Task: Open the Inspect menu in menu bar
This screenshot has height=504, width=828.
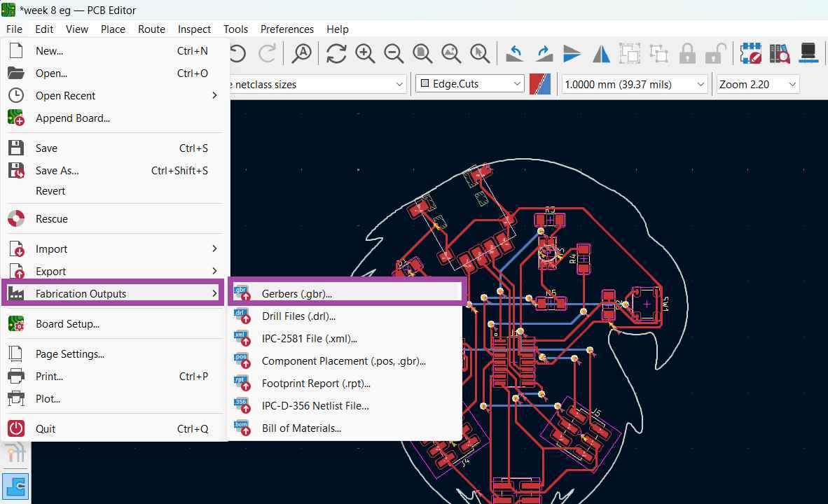Action: coord(194,29)
